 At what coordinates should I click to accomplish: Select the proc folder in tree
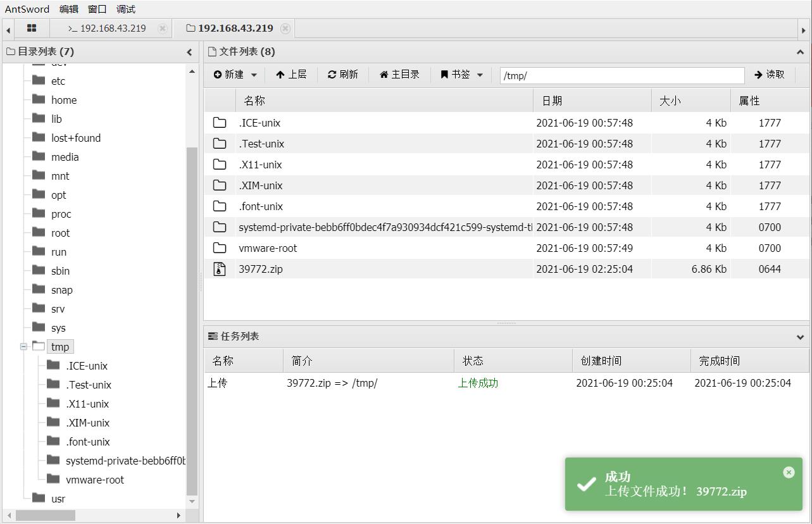pos(61,214)
